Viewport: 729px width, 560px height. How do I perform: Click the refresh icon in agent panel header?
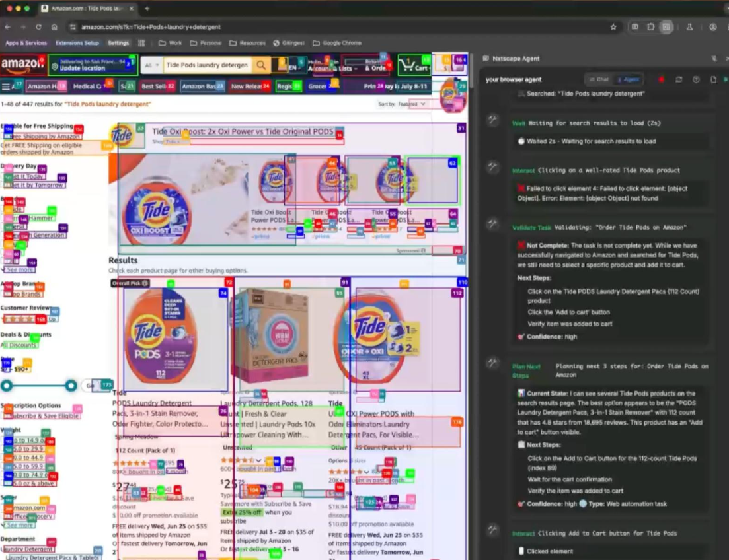point(678,79)
